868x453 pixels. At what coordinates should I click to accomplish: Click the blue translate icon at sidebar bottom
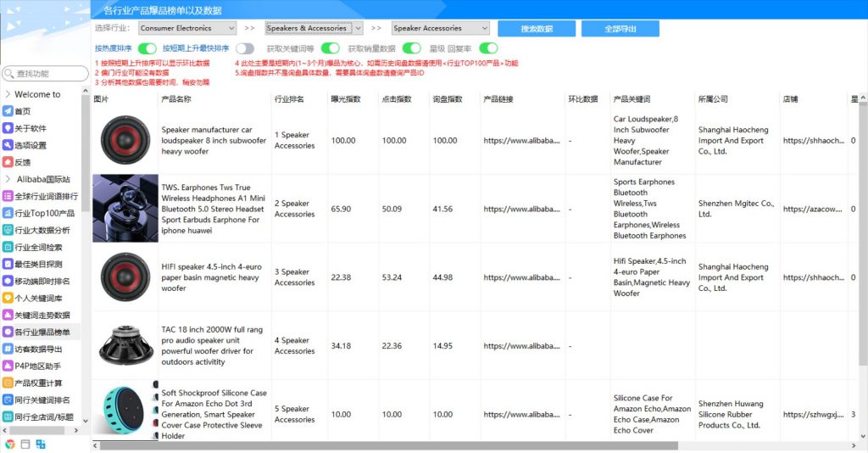(41, 445)
